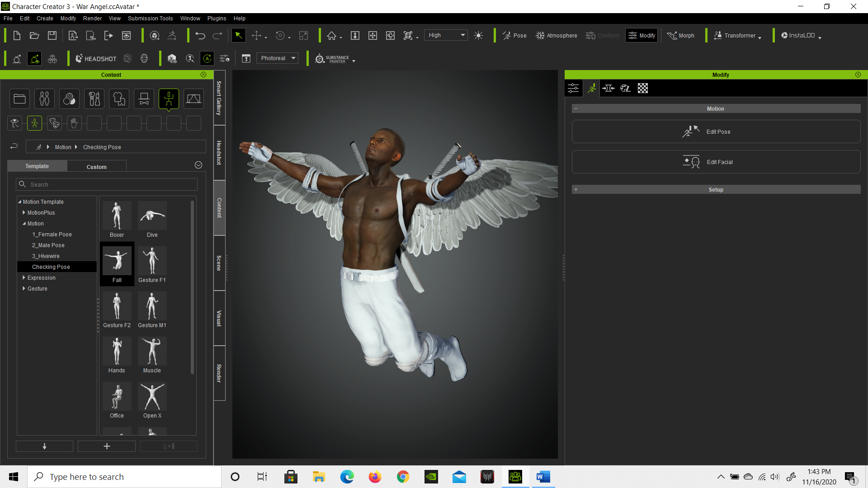Screen dimensions: 868x488
Task: Click the InstaLOD toolbar button
Action: (798, 36)
